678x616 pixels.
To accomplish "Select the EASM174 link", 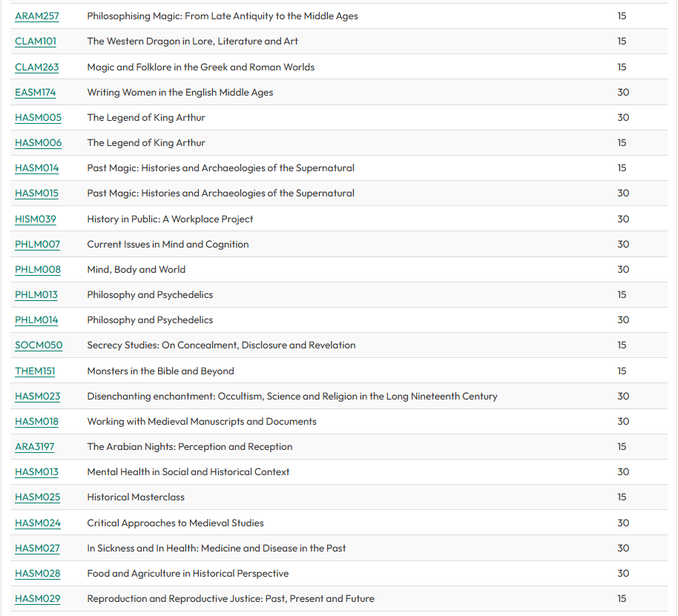I will point(36,93).
